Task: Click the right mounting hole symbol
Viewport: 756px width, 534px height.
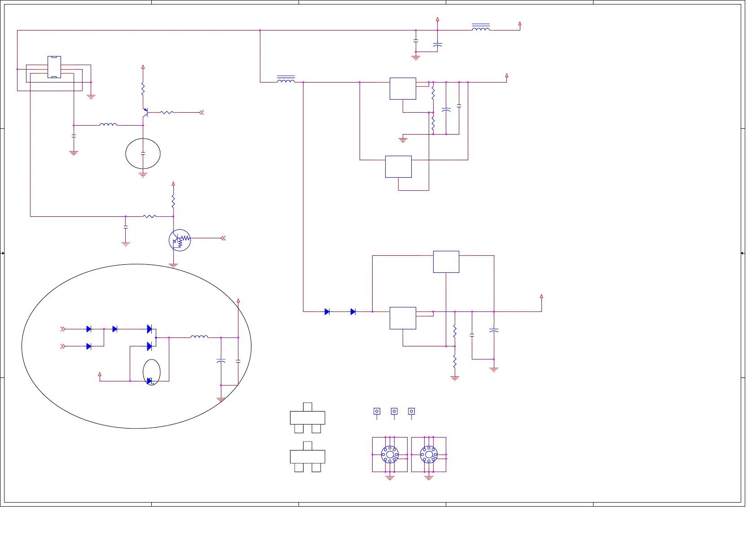Action: click(x=429, y=455)
